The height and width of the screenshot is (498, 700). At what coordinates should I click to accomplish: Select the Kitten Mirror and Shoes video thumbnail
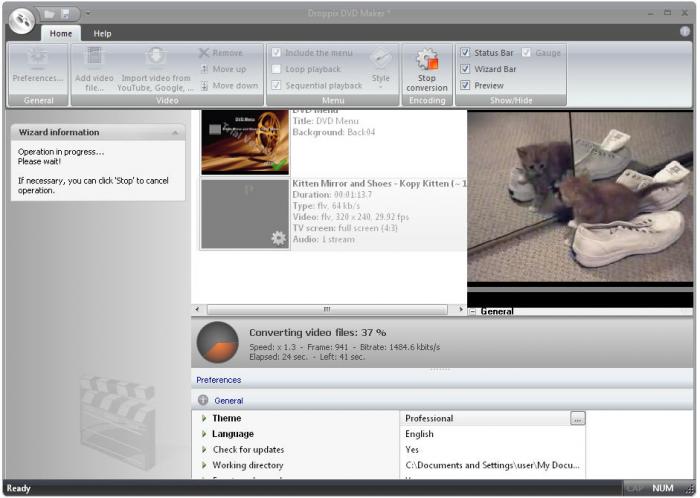tap(244, 213)
